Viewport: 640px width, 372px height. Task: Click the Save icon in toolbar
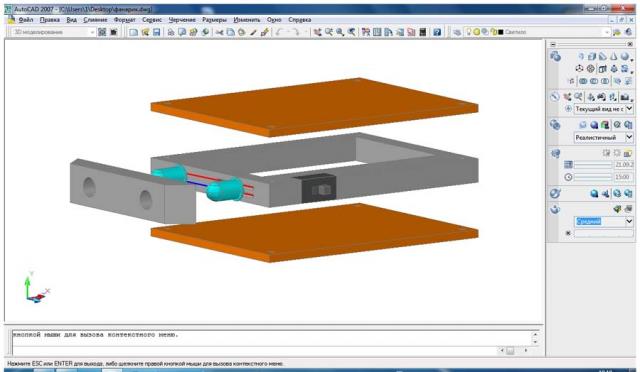point(156,32)
